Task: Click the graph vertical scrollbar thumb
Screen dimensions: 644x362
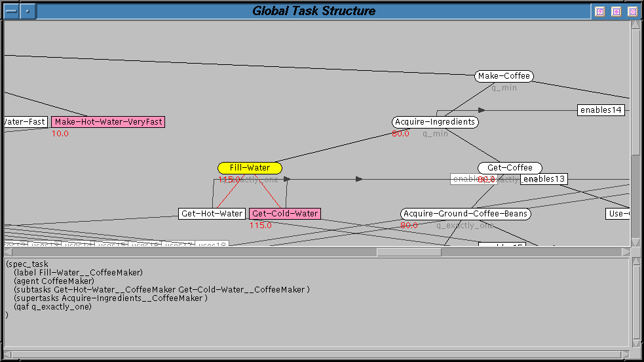Action: pyautogui.click(x=635, y=195)
